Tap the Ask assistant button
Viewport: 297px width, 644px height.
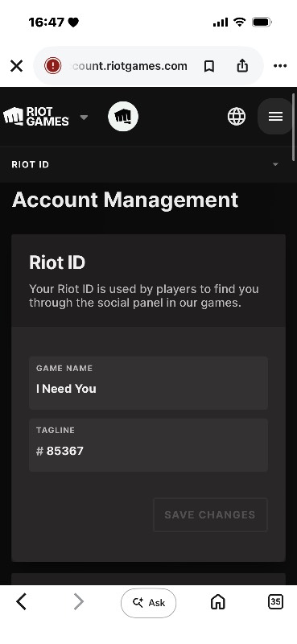click(x=148, y=602)
